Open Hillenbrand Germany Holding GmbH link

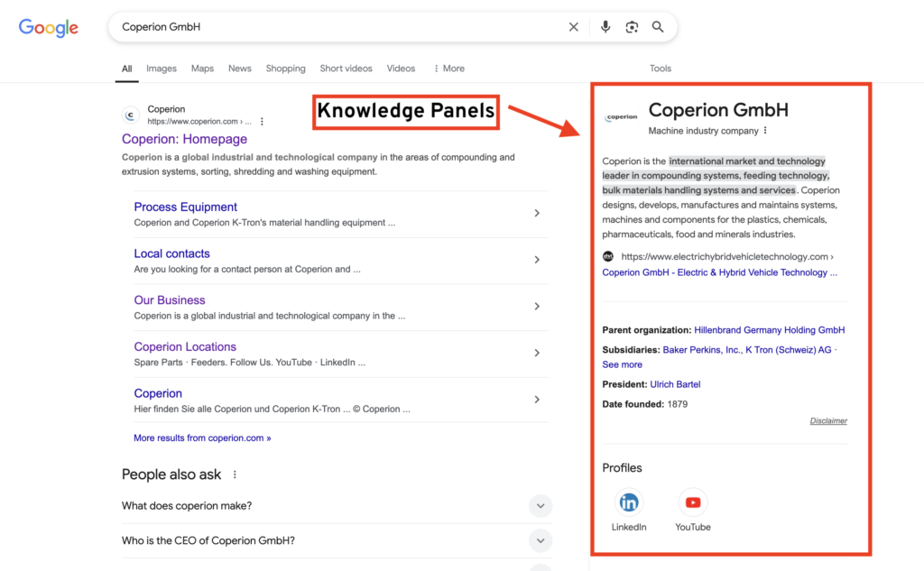(x=769, y=330)
